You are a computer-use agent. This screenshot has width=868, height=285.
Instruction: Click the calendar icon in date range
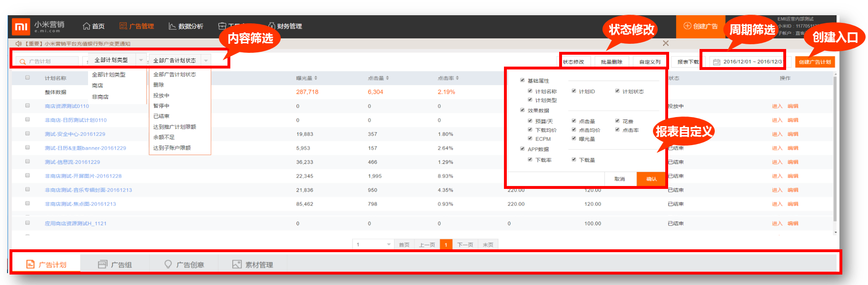[716, 62]
